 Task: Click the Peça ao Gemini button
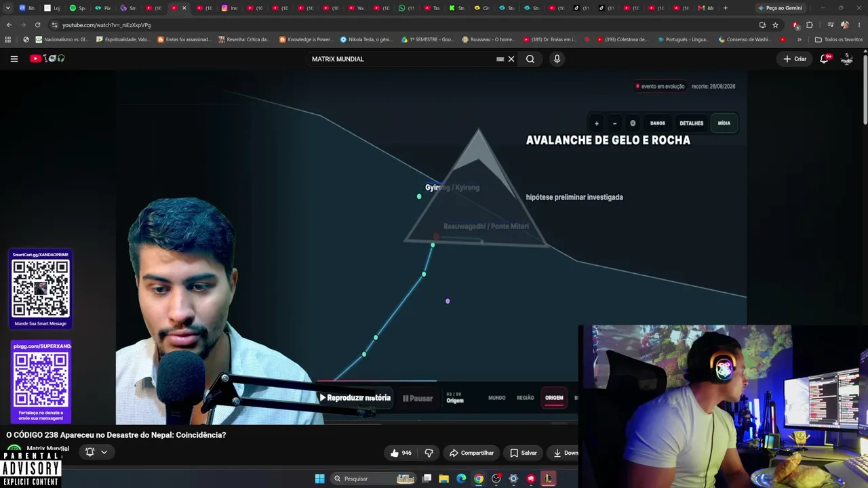click(780, 8)
